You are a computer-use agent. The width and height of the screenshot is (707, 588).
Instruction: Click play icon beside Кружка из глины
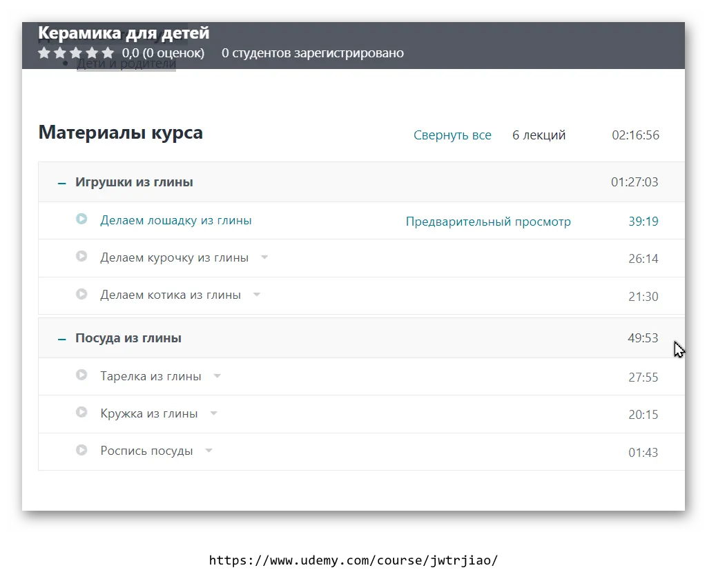[81, 413]
